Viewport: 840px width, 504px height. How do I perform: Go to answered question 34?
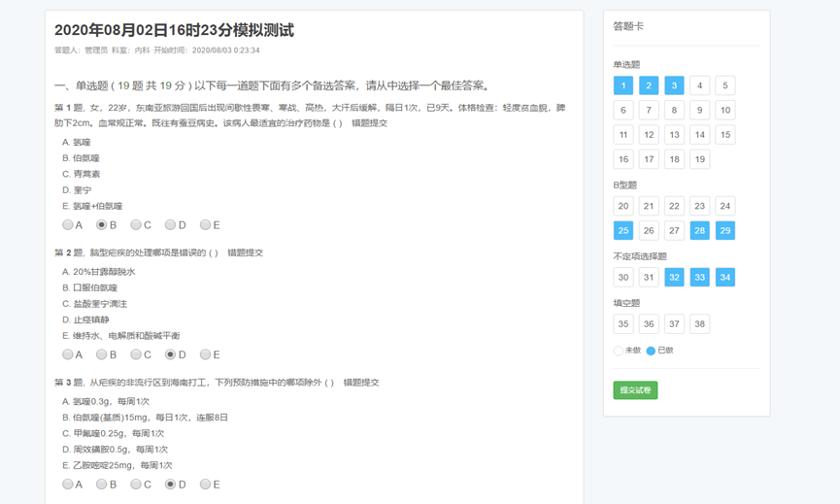(724, 278)
